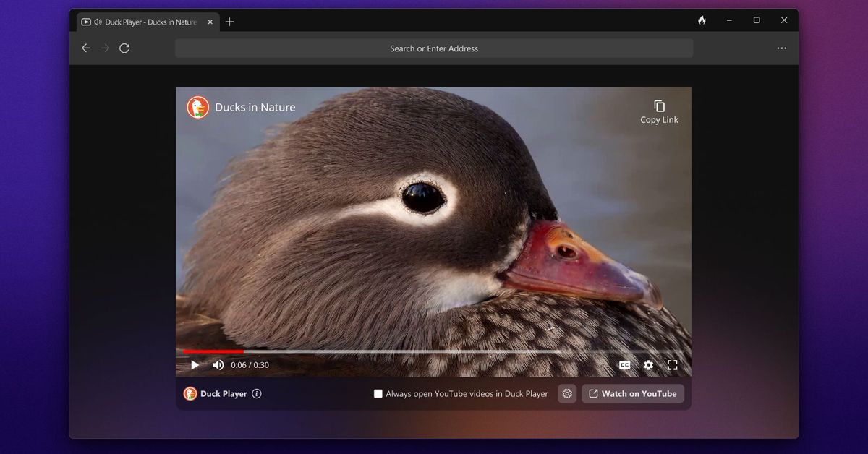The image size is (868, 454).
Task: Click the DuckDuckGo logo beside the video title
Action: pyautogui.click(x=198, y=107)
